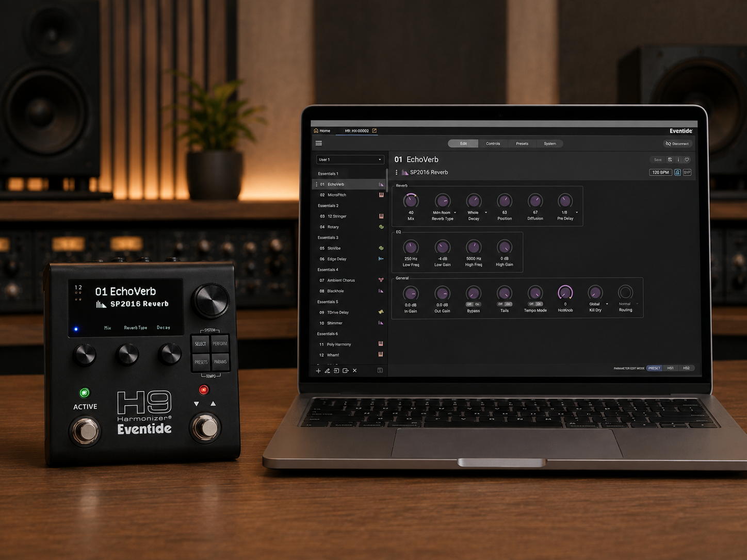Image resolution: width=747 pixels, height=560 pixels.
Task: Select the 08 Blackhole preset
Action: point(350,291)
